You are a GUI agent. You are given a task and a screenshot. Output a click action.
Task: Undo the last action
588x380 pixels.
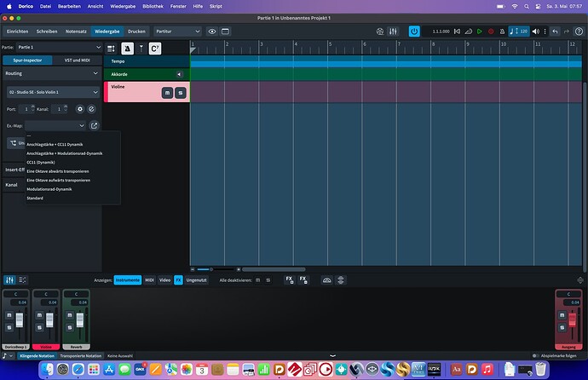click(555, 32)
